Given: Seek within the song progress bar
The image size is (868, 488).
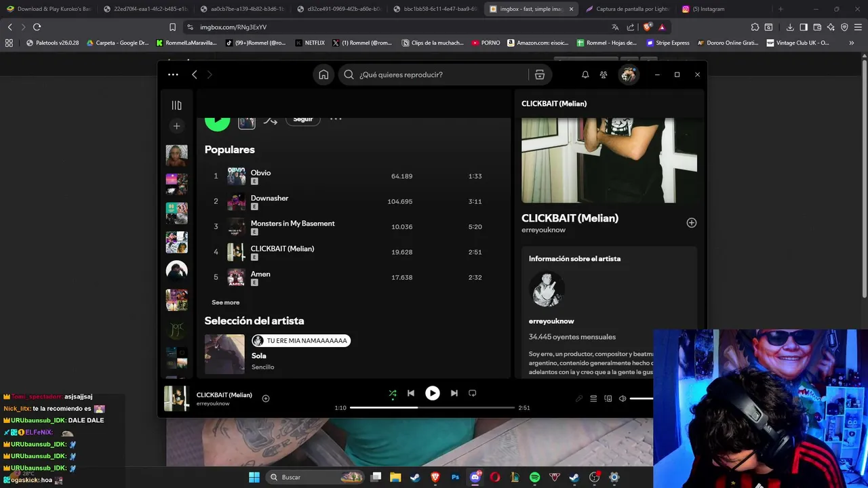Looking at the screenshot, I should pyautogui.click(x=432, y=407).
